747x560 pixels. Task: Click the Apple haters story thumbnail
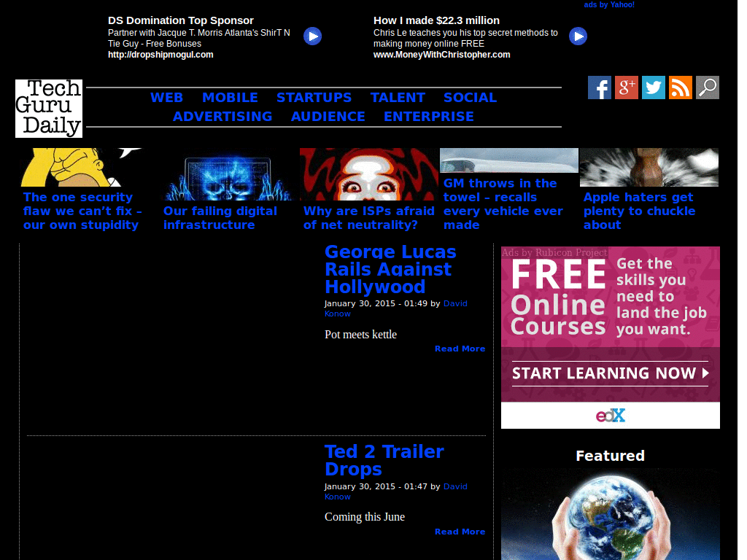click(649, 167)
